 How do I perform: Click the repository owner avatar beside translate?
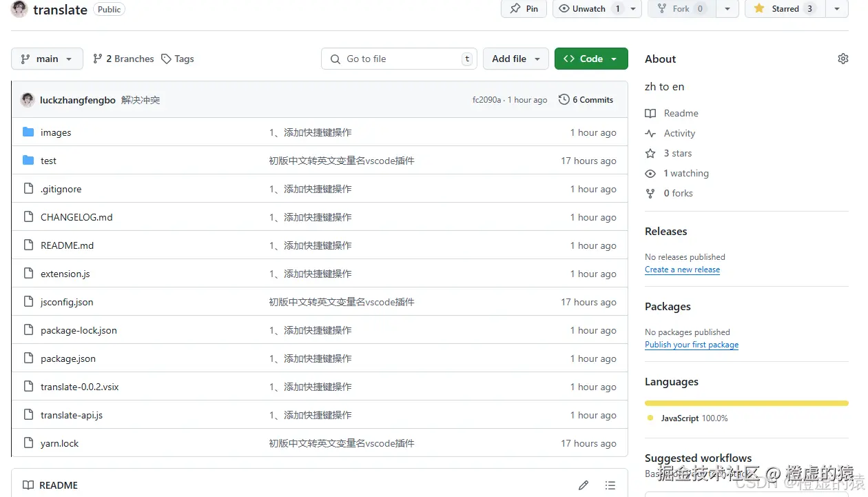[x=19, y=9]
